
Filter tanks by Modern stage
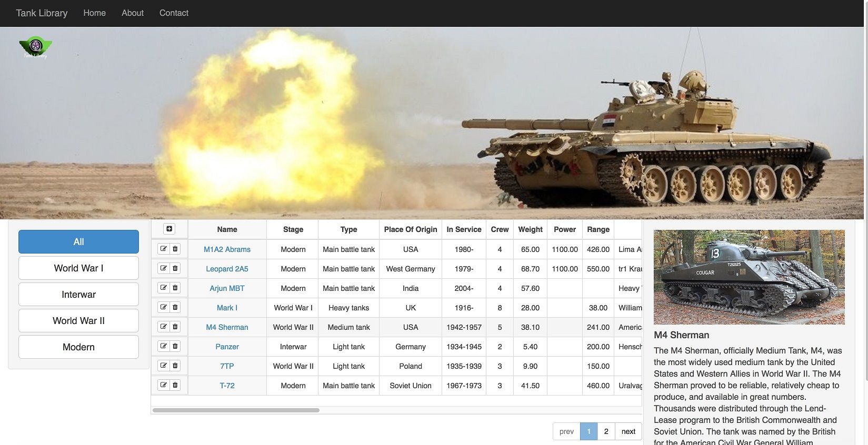(x=78, y=347)
